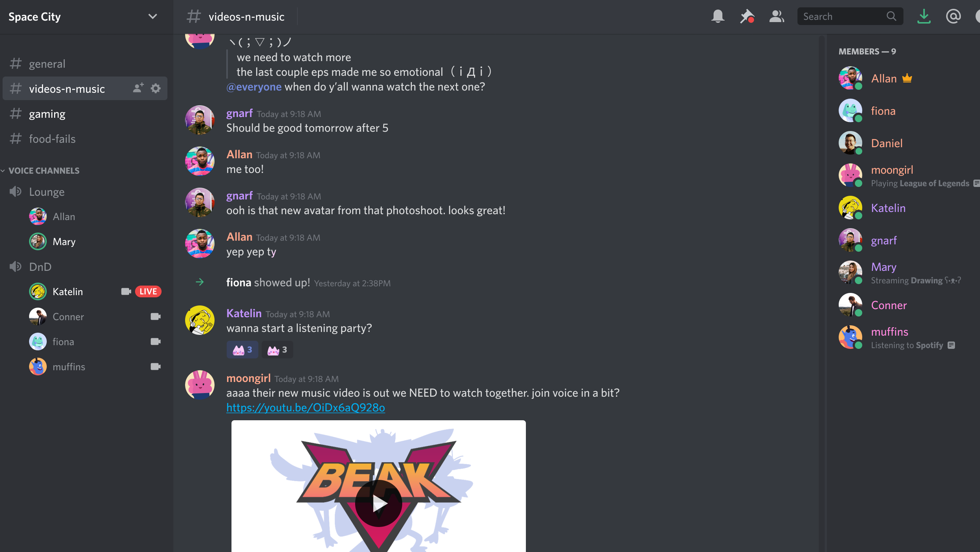Open the mentions inbox icon
Image resolution: width=980 pixels, height=552 pixels.
(x=953, y=16)
